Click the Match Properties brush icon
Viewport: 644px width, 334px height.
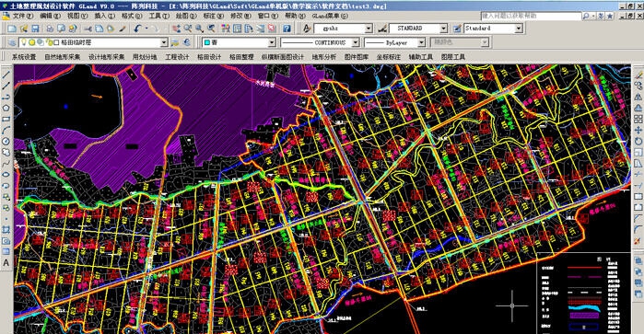tap(123, 29)
